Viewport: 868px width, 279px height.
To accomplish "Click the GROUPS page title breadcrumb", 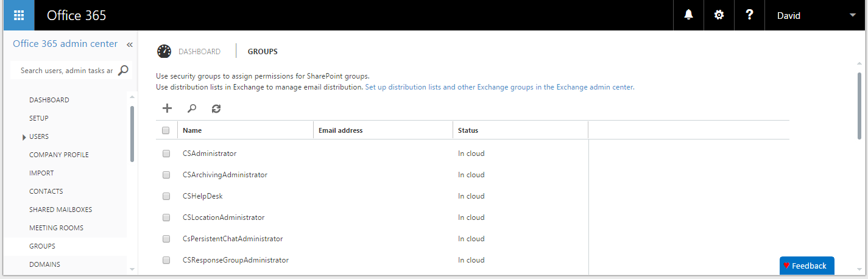I will click(263, 52).
